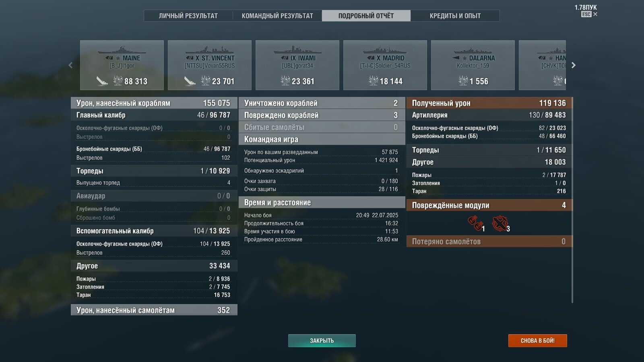Screen dimensions: 644x362
Task: Click the damage burst icon on MADRID card
Action: pyautogui.click(x=374, y=81)
